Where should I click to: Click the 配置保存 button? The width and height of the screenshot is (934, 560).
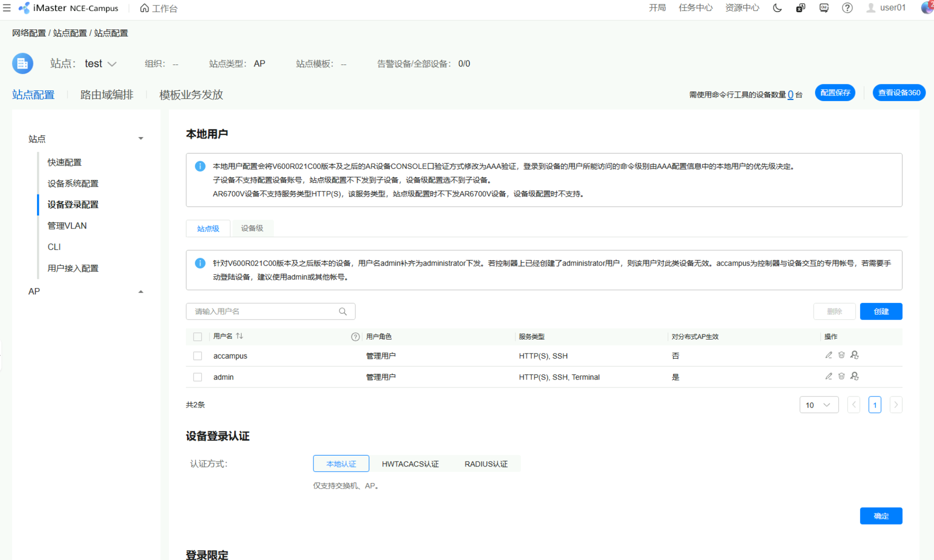(835, 93)
